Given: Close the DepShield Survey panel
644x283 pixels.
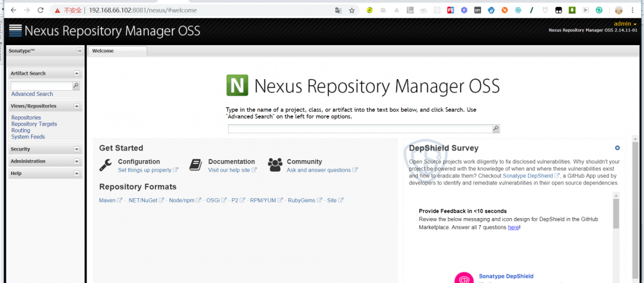Looking at the screenshot, I should tap(617, 148).
